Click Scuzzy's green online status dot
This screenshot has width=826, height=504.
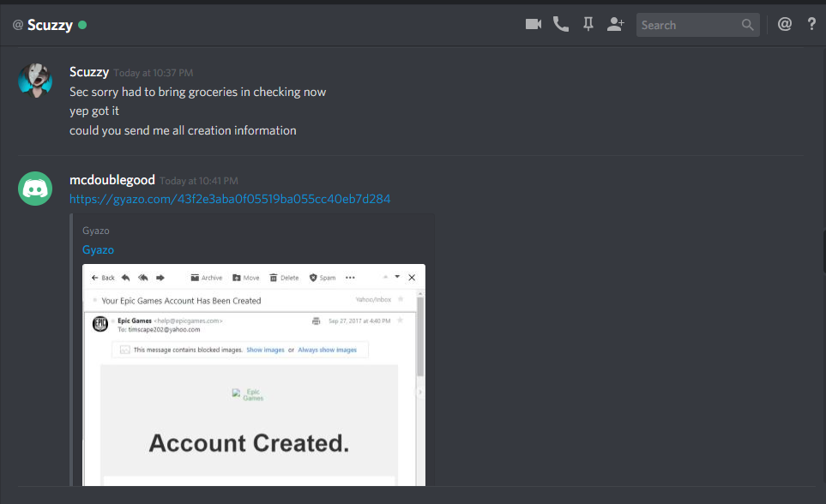(82, 24)
